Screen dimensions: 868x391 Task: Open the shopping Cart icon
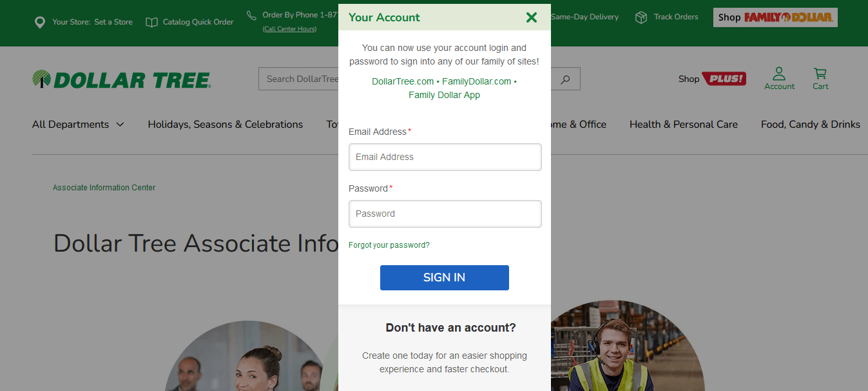pos(820,74)
